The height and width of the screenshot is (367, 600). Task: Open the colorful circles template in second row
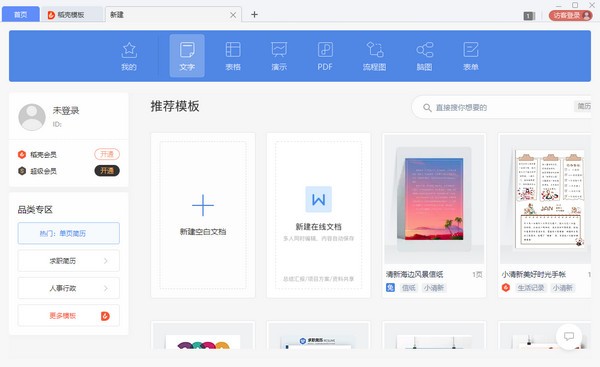(203, 336)
